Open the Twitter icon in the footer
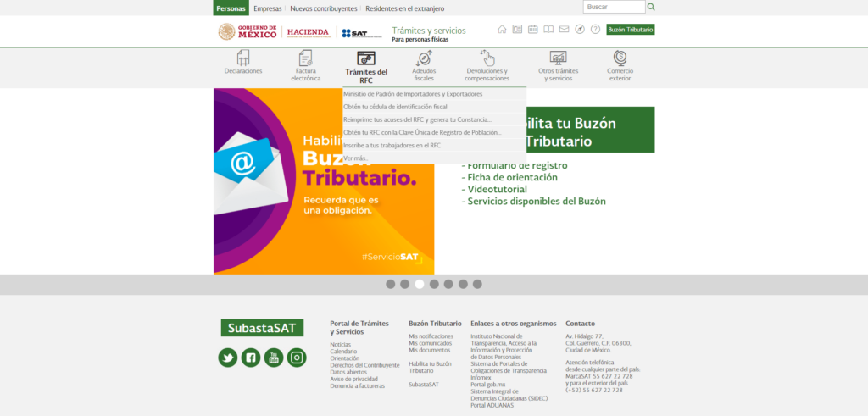The width and height of the screenshot is (868, 416). [x=227, y=358]
